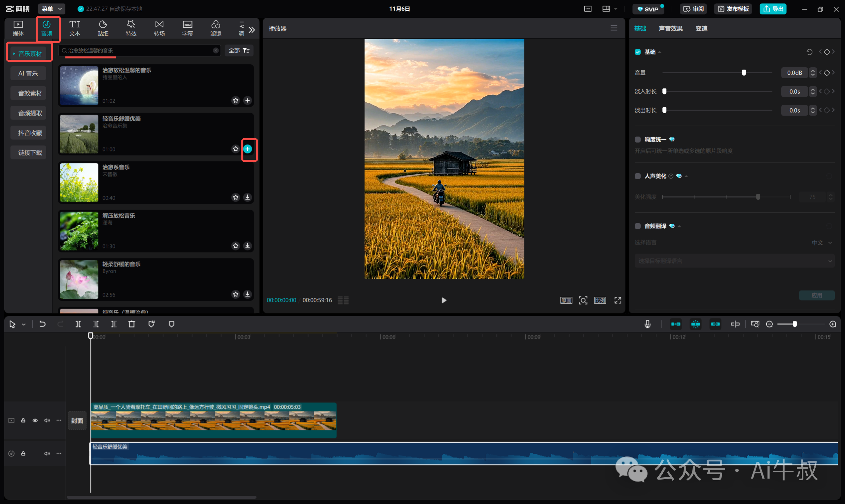Screen dimensions: 845x504
Task: Click the 音量 volume slider handle
Action: pos(743,73)
